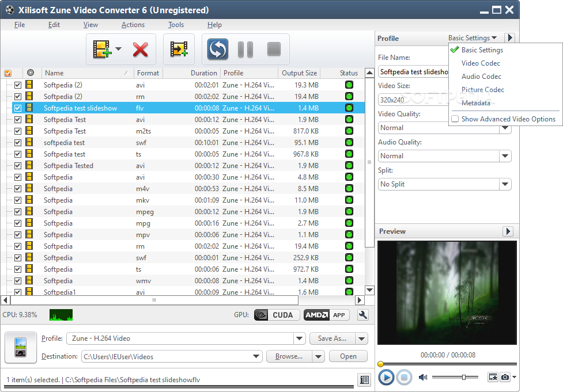Open the Basic Settings dropdown header
This screenshot has height=392, width=563.
[x=472, y=37]
